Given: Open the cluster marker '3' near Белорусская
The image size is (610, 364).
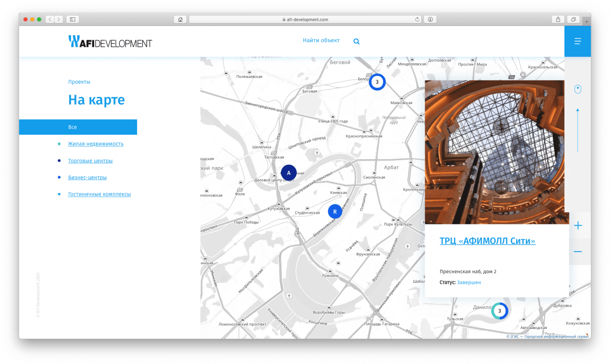Looking at the screenshot, I should coord(377,82).
